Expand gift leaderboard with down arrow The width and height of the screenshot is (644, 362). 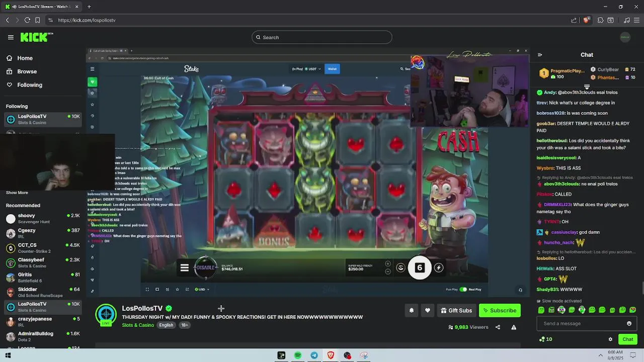[x=587, y=87]
